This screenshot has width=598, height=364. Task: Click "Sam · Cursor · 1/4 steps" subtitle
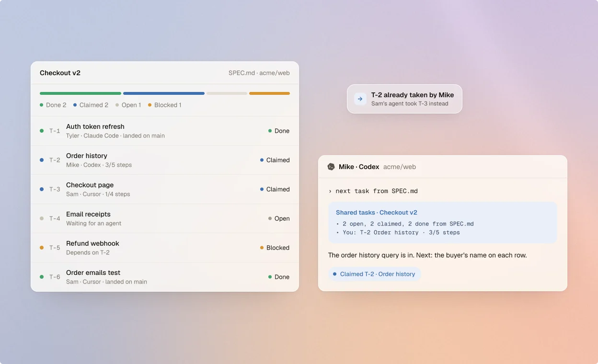[98, 194]
